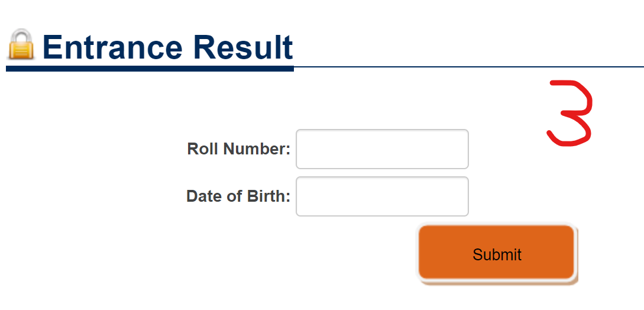
Task: Click the Roll Number input field
Action: click(382, 149)
